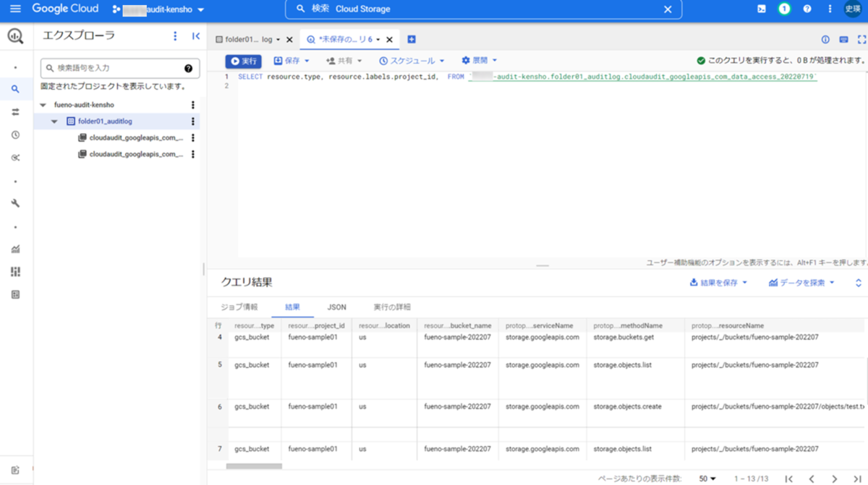
Task: Collapse the Explorer panel
Action: tap(195, 36)
